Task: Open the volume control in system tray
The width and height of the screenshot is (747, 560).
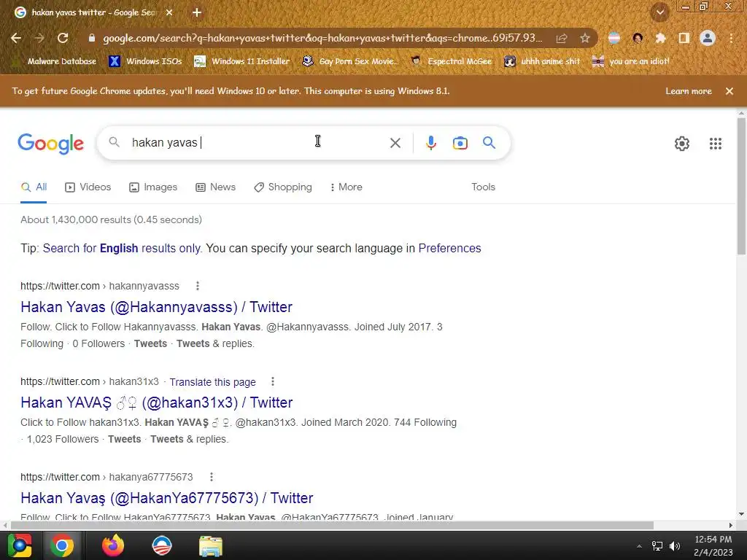Action: [675, 545]
